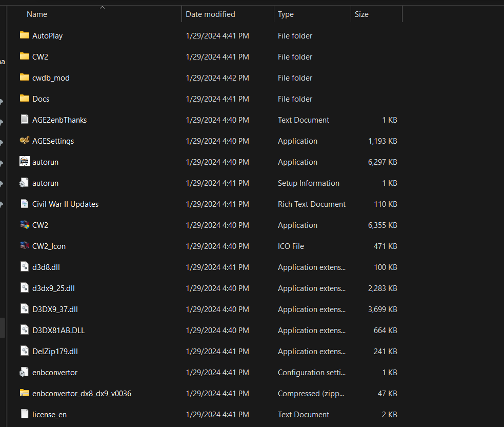This screenshot has height=427, width=504.
Task: Select the Configuration setti... type cell
Action: click(x=312, y=372)
